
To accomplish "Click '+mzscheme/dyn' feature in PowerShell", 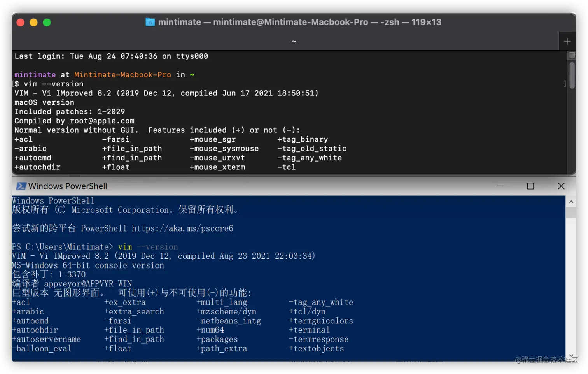I will click(x=226, y=312).
